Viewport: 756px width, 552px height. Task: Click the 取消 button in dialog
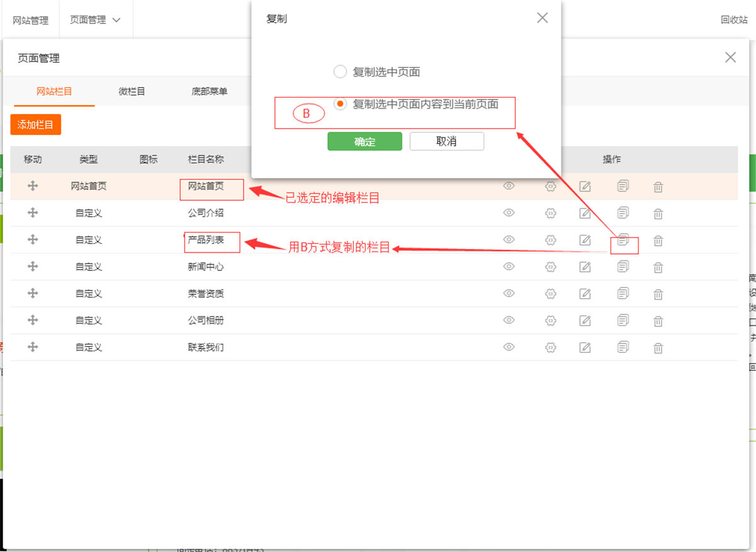(447, 141)
